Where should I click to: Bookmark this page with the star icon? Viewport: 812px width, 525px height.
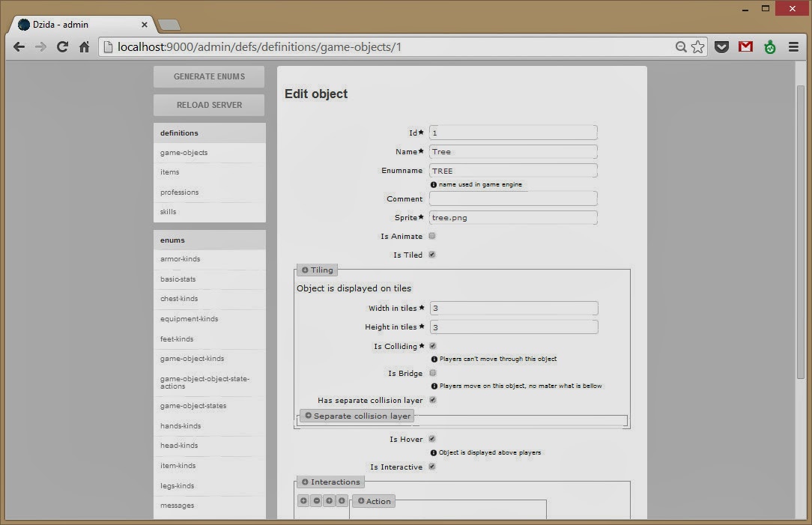pyautogui.click(x=698, y=46)
